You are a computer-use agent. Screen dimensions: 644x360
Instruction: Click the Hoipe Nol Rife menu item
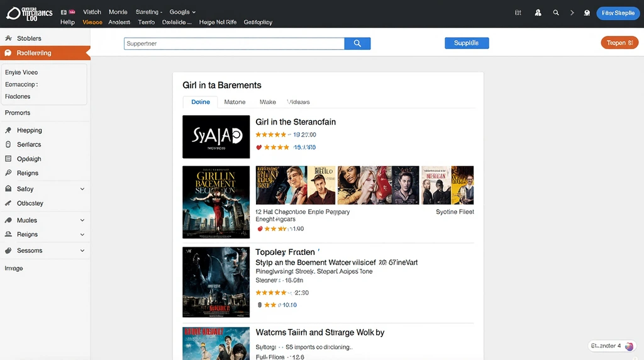pos(218,22)
